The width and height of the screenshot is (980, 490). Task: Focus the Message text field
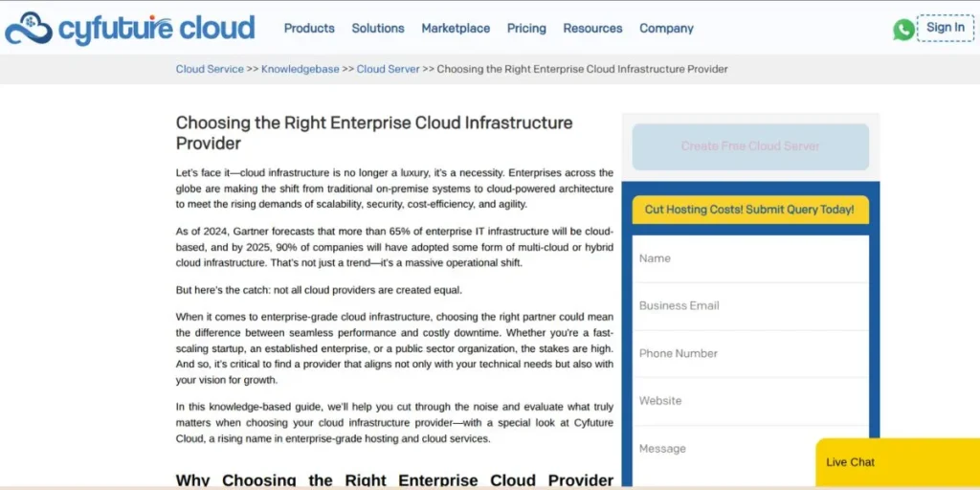750,457
